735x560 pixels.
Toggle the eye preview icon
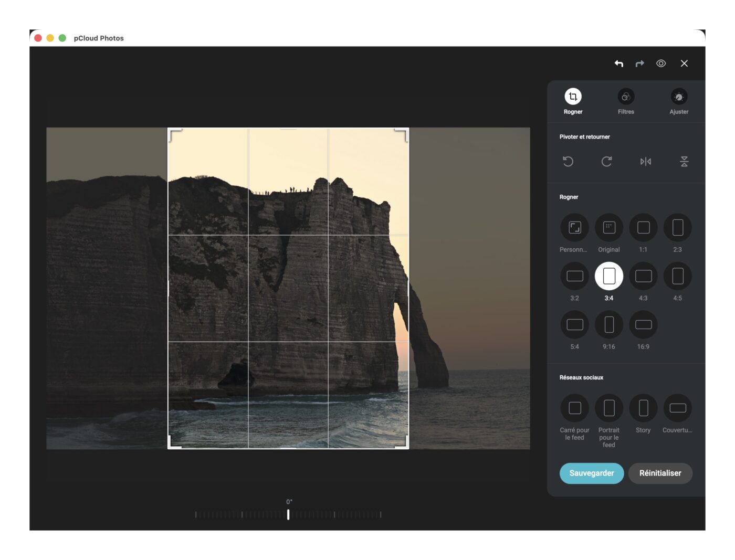[661, 64]
